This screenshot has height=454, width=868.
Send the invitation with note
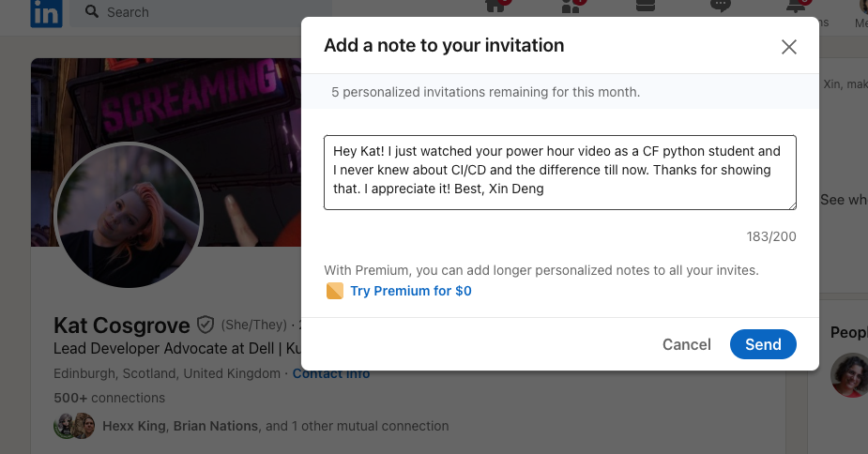763,344
